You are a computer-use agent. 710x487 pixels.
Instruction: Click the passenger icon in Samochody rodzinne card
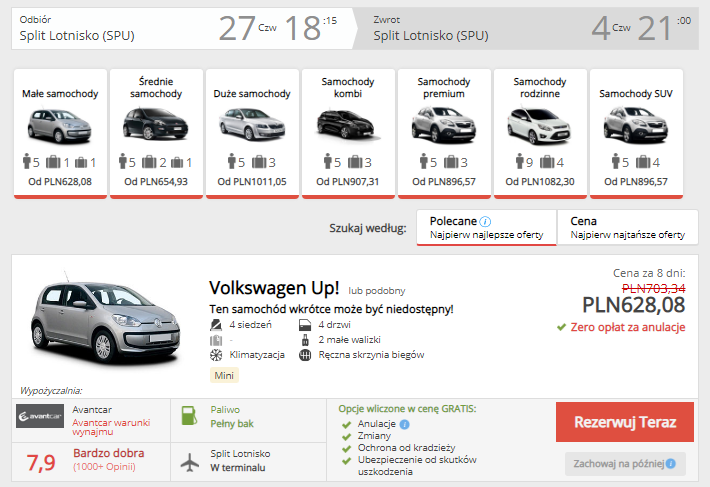pos(520,161)
